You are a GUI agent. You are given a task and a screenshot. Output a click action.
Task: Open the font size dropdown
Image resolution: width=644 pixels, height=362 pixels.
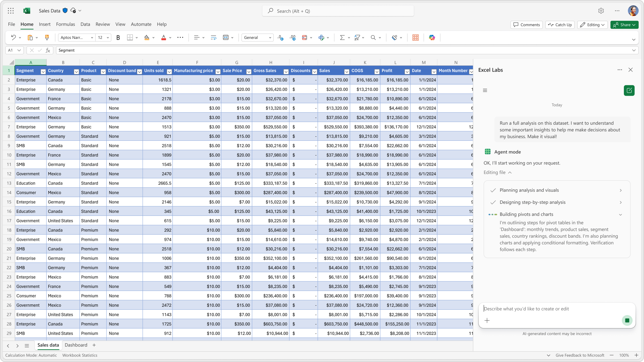pyautogui.click(x=107, y=38)
